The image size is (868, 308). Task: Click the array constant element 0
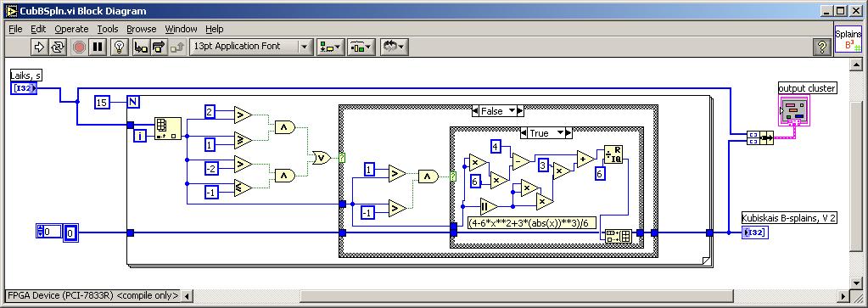click(x=71, y=233)
